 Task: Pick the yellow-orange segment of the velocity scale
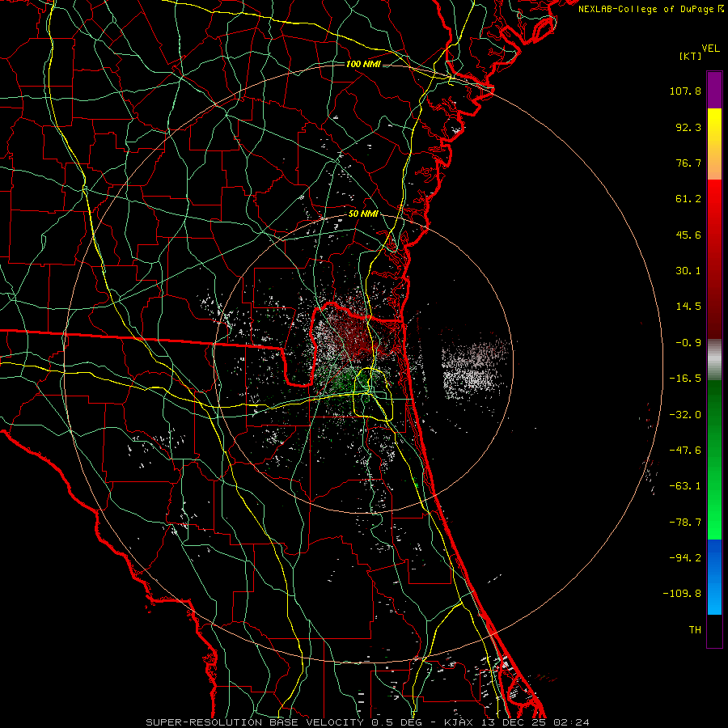point(714,144)
